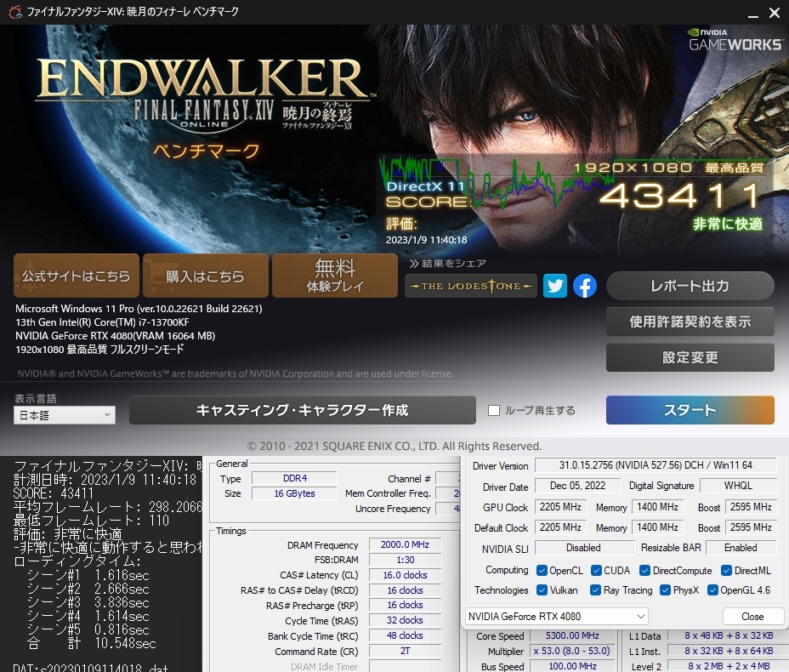
Task: Click GeForce RTX 4080 VRAM info line
Action: 116,336
